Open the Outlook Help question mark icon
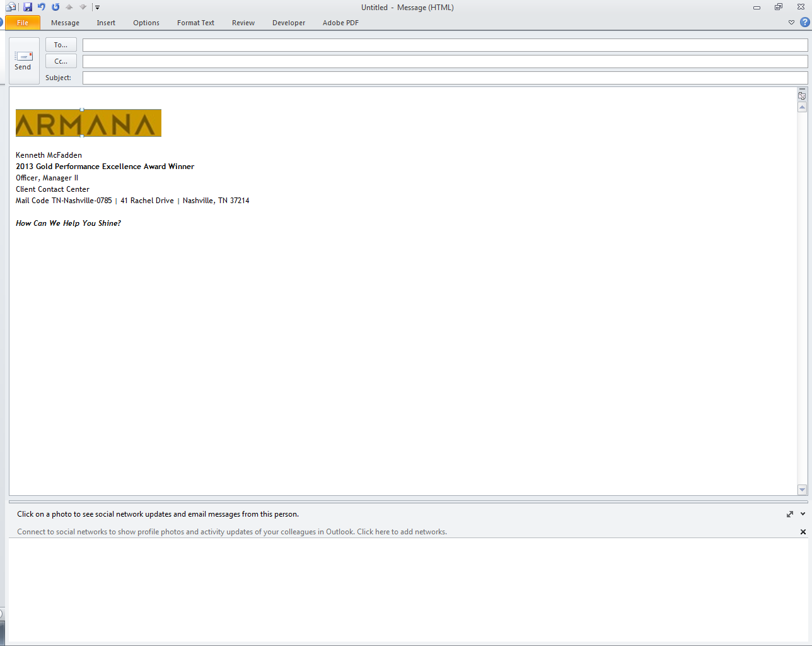The width and height of the screenshot is (812, 646). 804,22
